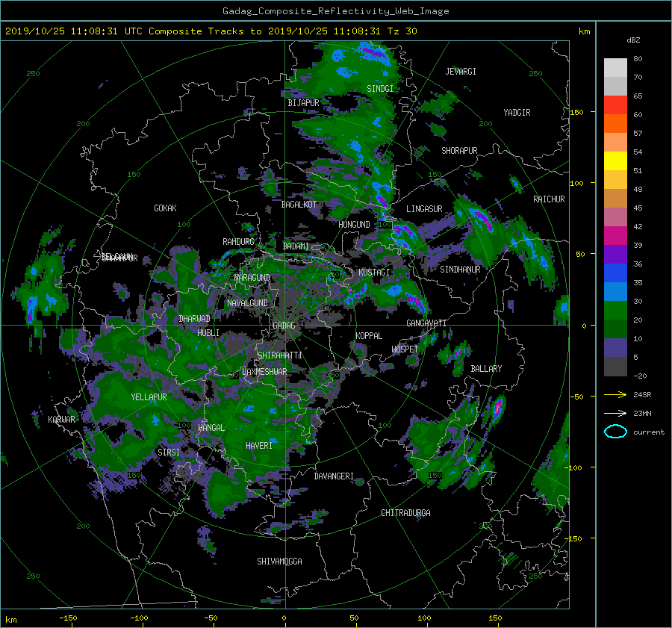Click the HOSPET city label

click(405, 349)
